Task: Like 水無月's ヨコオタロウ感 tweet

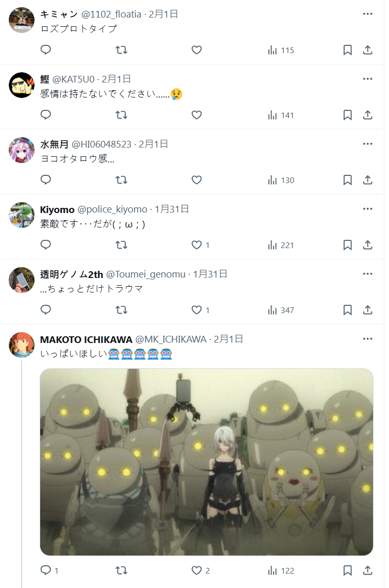Action: tap(197, 180)
